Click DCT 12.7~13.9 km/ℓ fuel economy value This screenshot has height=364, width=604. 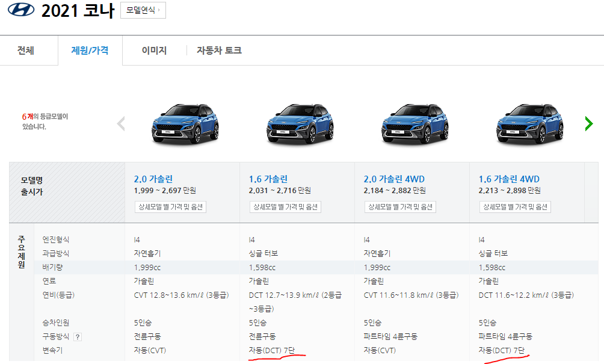[295, 302]
